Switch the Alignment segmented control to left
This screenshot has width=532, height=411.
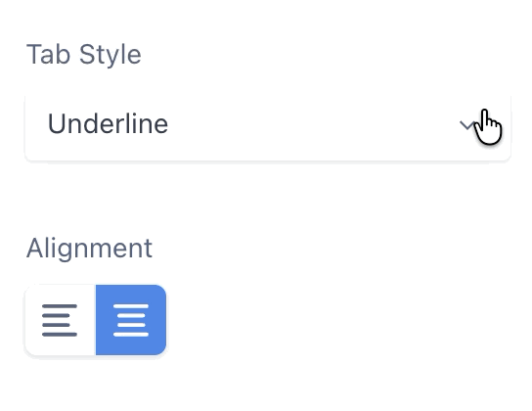[x=61, y=320]
